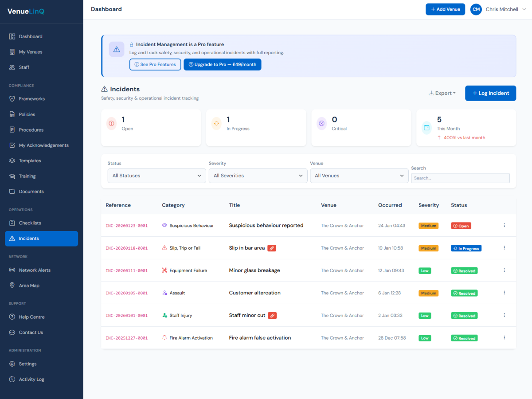The width and height of the screenshot is (532, 399).
Task: Click the Critical incidents stat icon
Action: 321,124
